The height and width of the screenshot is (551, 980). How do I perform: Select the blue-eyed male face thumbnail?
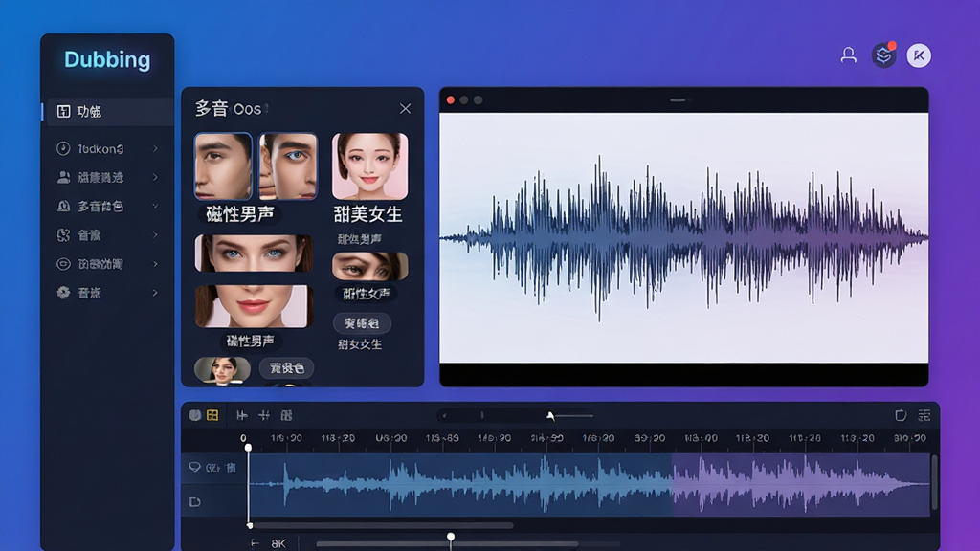pyautogui.click(x=288, y=166)
